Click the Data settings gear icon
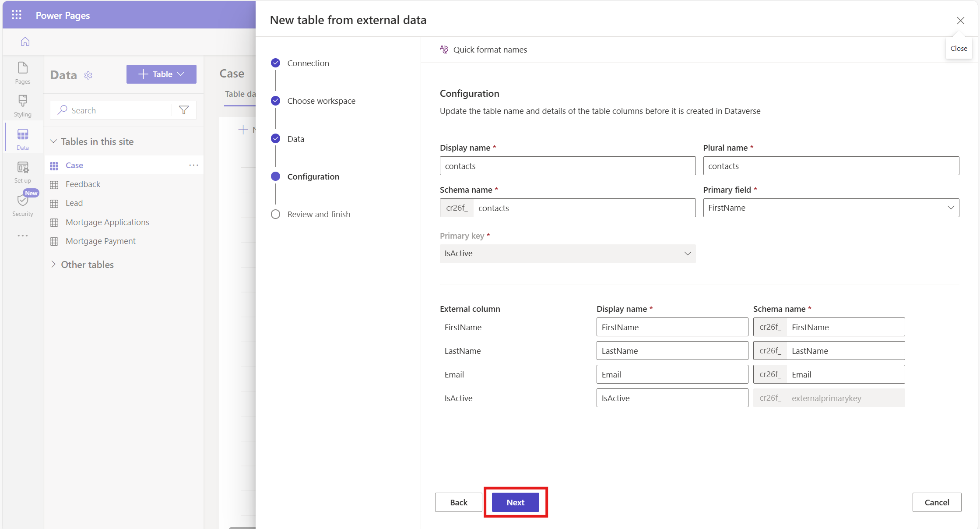Screen dimensions: 980x529 (88, 75)
